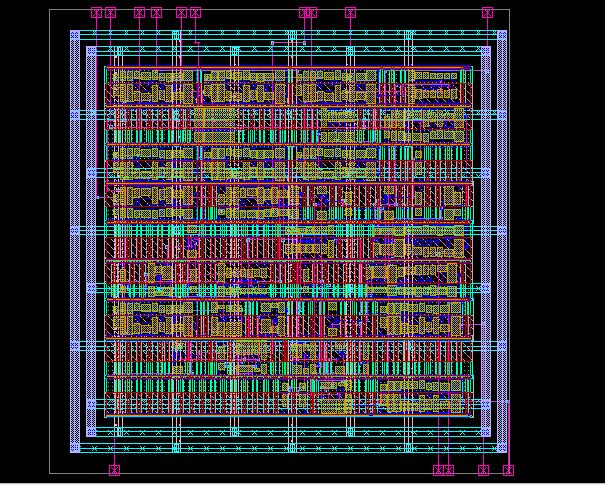
Task: Select outer power ring bottom-right corner via array
Action: click(502, 448)
